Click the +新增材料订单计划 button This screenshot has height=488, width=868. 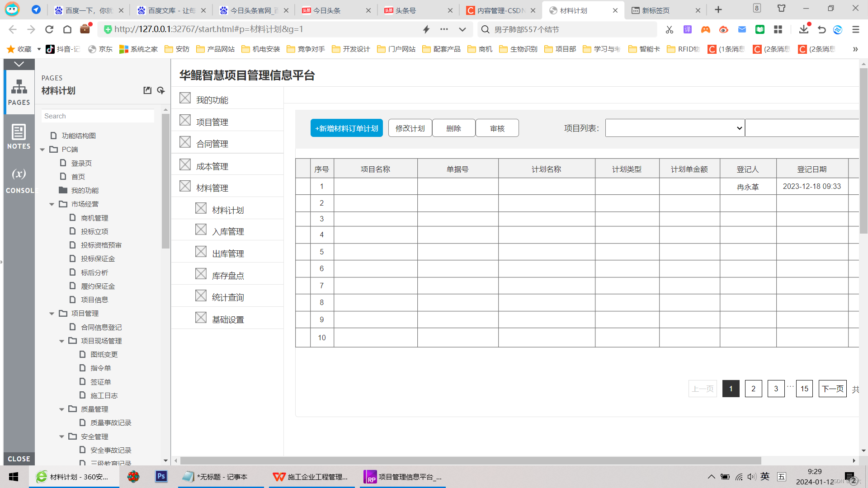tap(346, 128)
